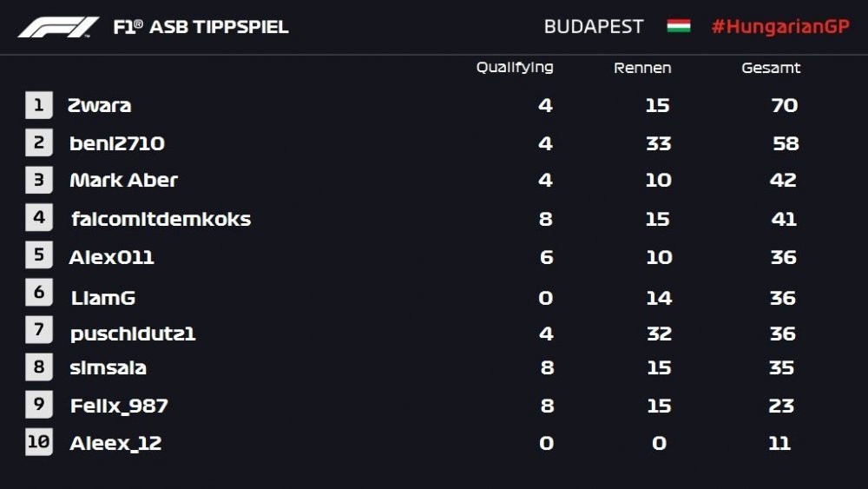Select puschidutz1 in the standings

[133, 334]
